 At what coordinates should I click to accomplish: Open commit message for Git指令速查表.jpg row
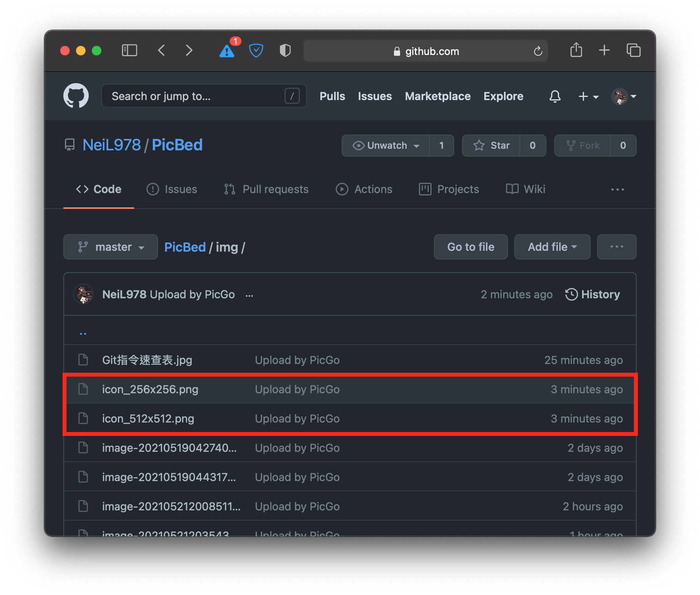(x=297, y=360)
